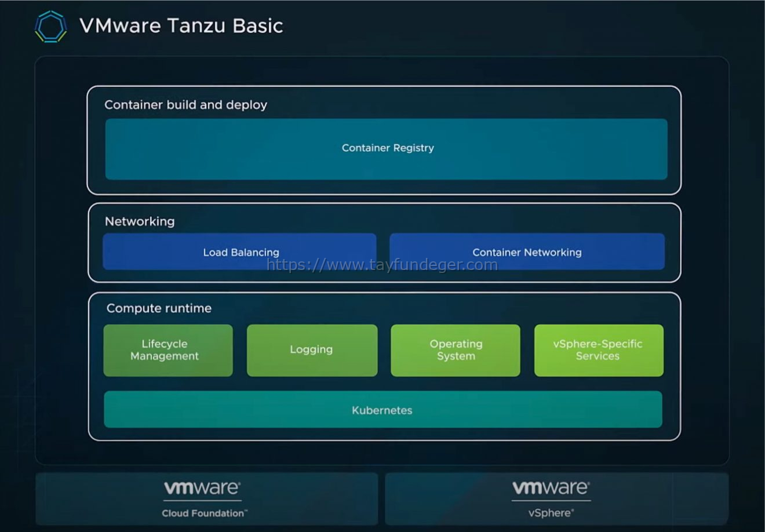Viewport: 765px width, 532px height.
Task: Expand the Container build and deploy section
Action: click(185, 105)
